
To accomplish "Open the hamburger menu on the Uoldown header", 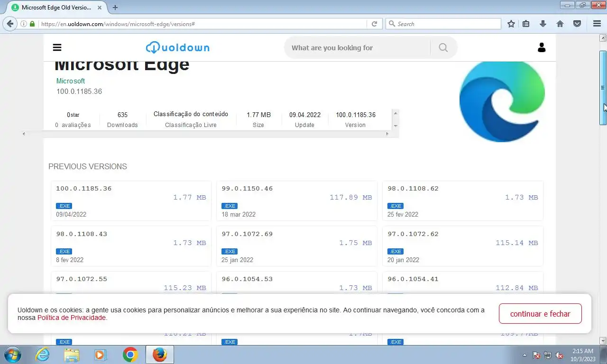I will [x=57, y=47].
